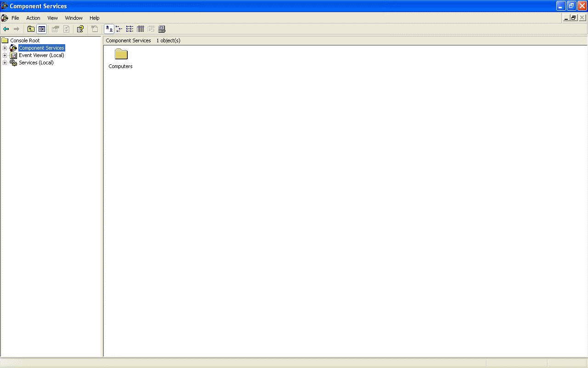Close the inner console child window
Screen dimensions: 588x368
coord(582,18)
